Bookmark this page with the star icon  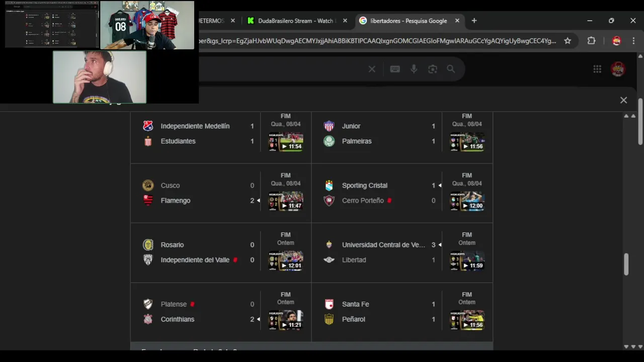(568, 41)
